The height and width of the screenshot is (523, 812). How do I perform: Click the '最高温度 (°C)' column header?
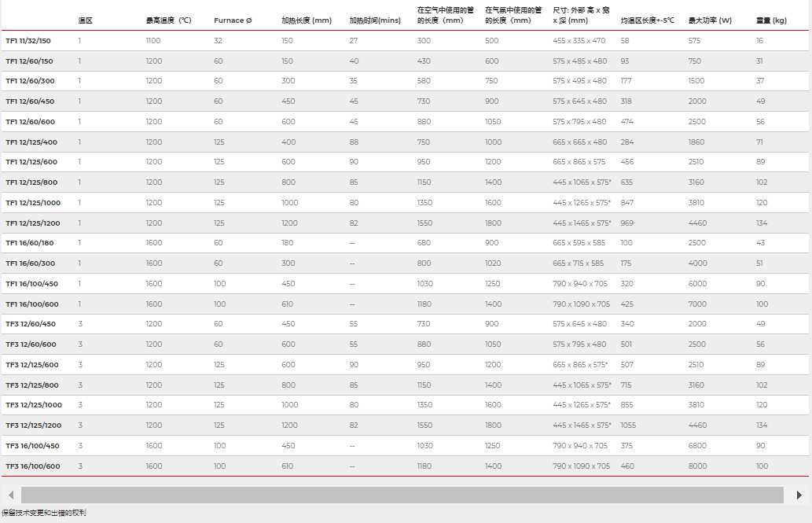click(169, 20)
